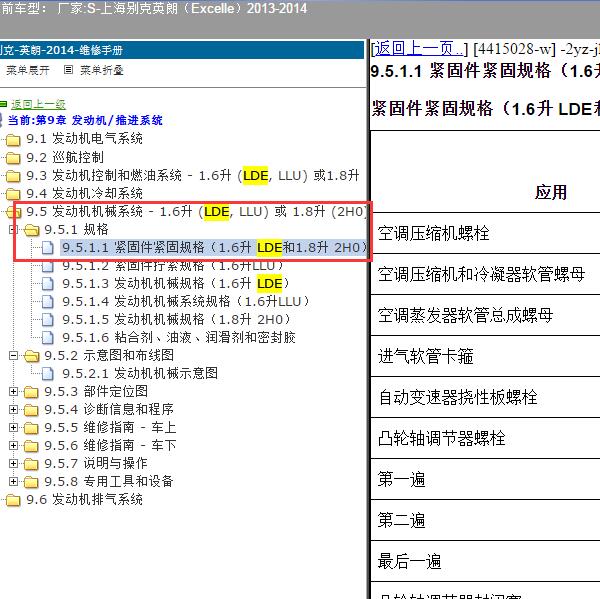This screenshot has width=600, height=599.
Task: Select 9.5.2 示意图和布线图 label
Action: 109,355
